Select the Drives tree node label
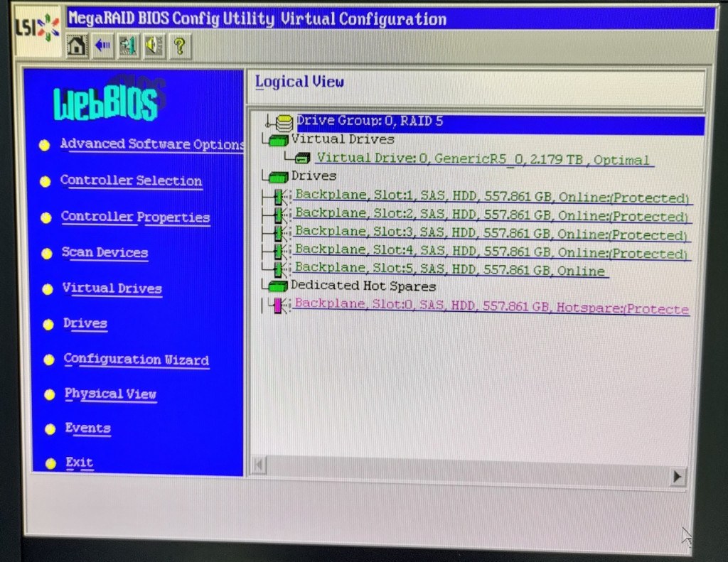This screenshot has width=728, height=562. tap(314, 176)
